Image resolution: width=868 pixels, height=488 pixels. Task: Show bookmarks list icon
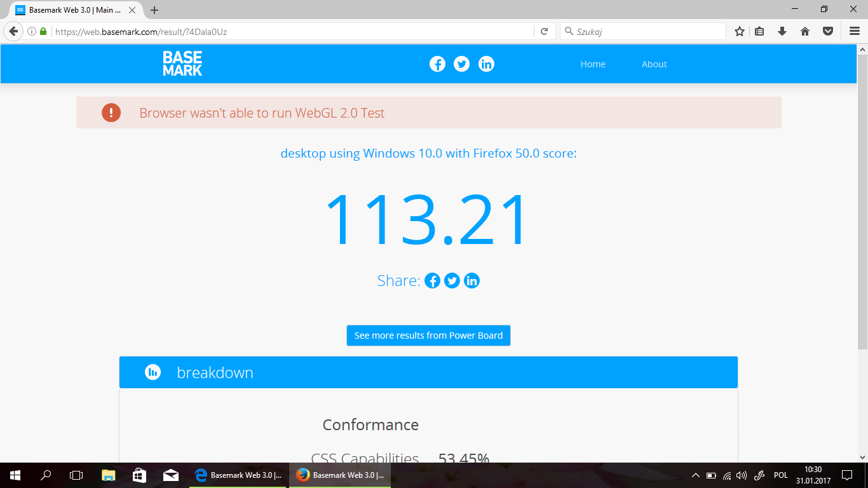pyautogui.click(x=759, y=31)
